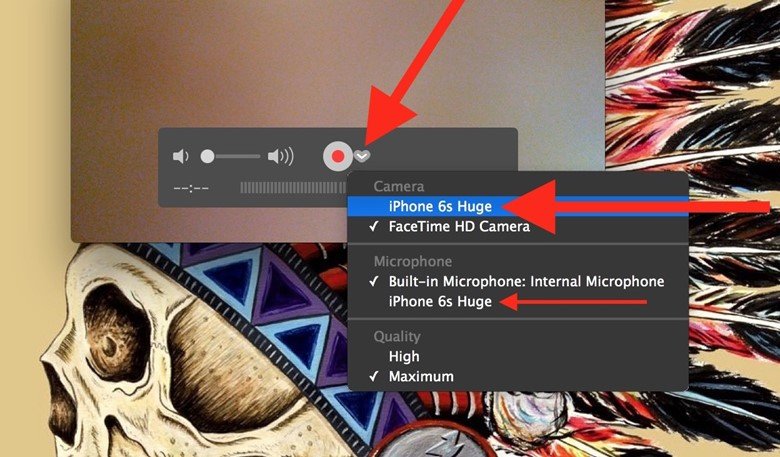Click the volume slider track right of the knob
Image resolution: width=780 pixels, height=457 pixels.
click(x=238, y=157)
